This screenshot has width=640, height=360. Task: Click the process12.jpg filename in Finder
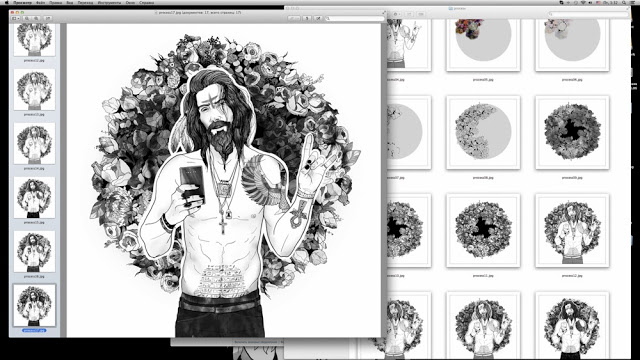click(x=572, y=276)
